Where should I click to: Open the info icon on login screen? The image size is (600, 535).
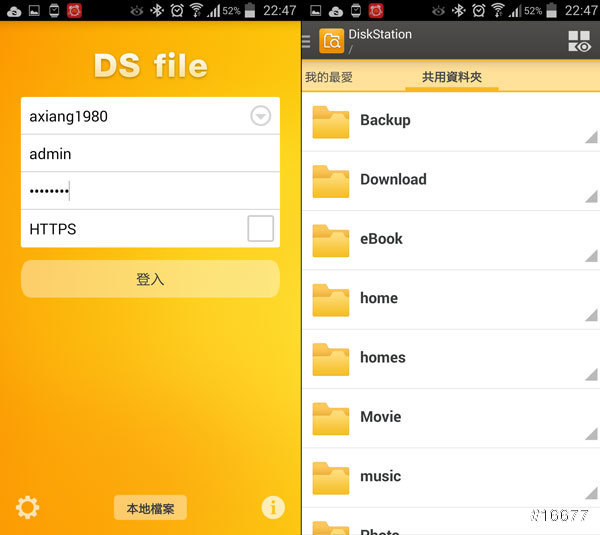coord(273,507)
